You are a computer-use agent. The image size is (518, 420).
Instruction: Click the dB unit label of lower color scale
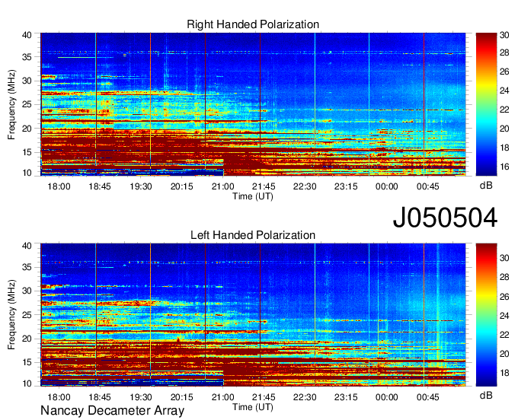pos(486,395)
